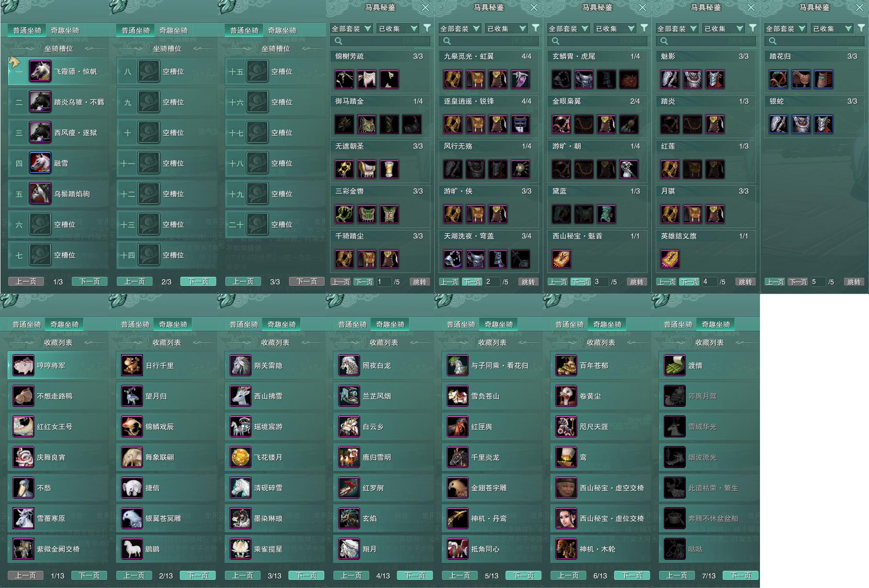Open the 英雄结义旗 flag item icon

click(x=670, y=259)
